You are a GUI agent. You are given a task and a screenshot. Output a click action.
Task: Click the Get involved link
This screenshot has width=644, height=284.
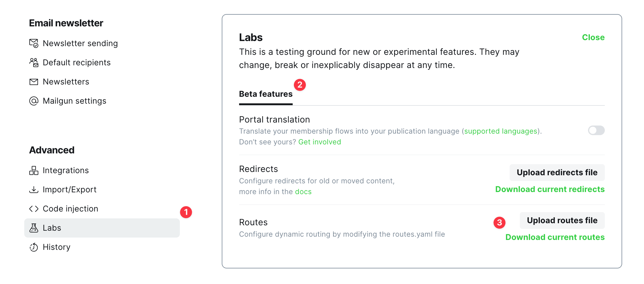[320, 142]
